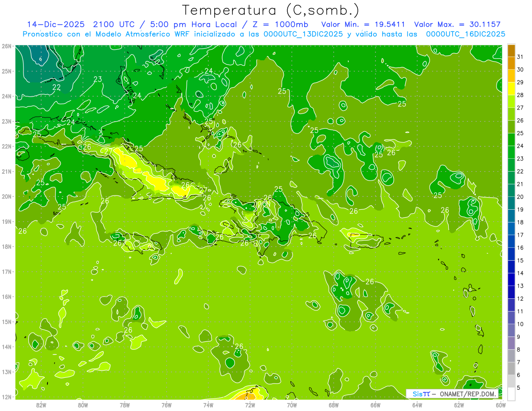This screenshot has height=411, width=532.
Task: Click longitude axis label "64W"
Action: pos(417,405)
